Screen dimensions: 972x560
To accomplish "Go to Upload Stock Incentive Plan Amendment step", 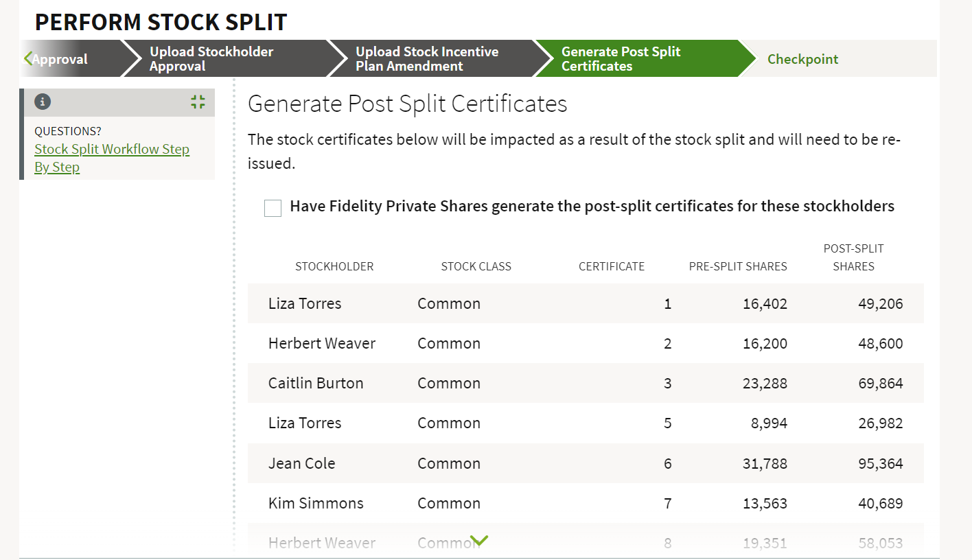I will point(427,59).
